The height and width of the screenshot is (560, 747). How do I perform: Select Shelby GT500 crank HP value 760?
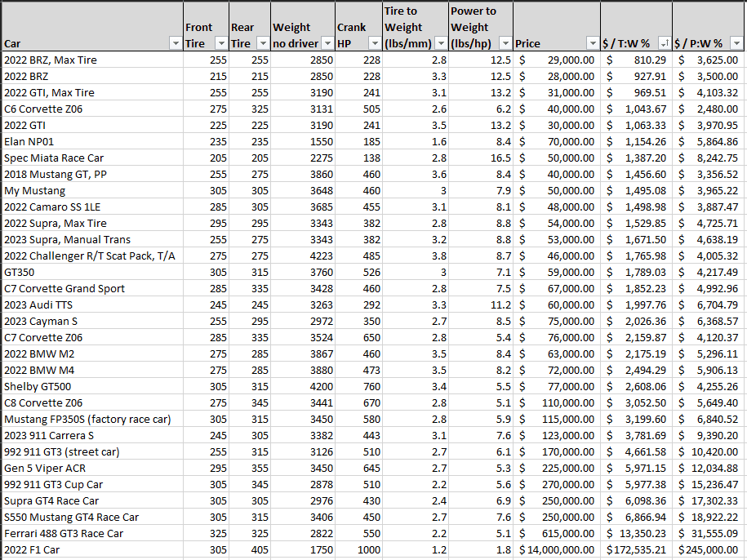pyautogui.click(x=359, y=387)
